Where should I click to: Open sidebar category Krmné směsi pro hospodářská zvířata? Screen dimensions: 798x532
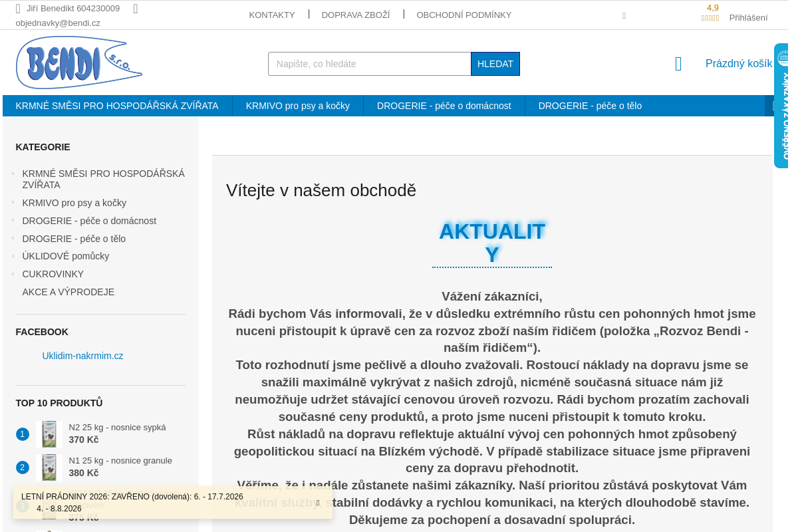(x=104, y=179)
